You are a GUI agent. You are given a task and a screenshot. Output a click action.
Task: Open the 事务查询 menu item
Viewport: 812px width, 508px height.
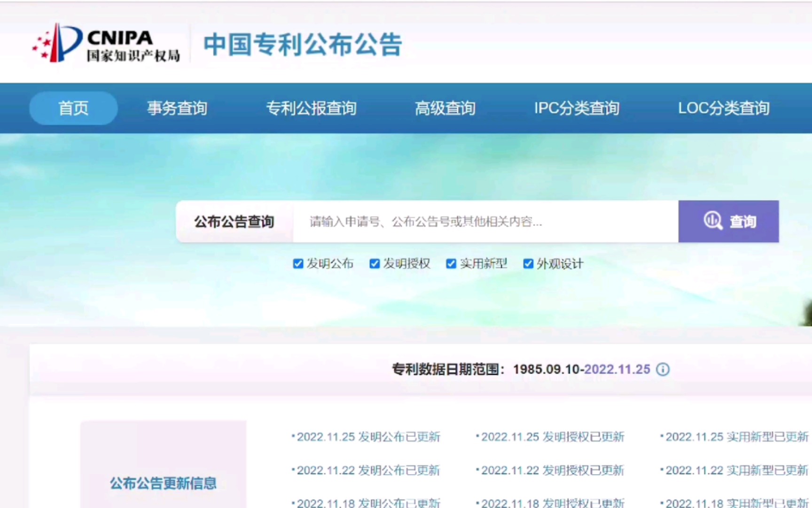177,108
